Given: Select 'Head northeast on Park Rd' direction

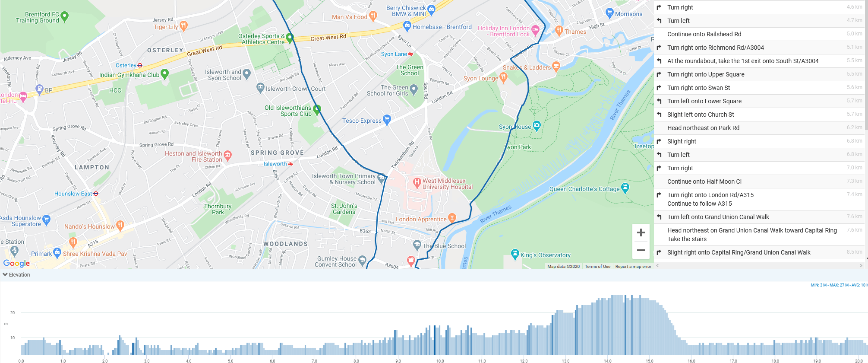Looking at the screenshot, I should 760,128.
